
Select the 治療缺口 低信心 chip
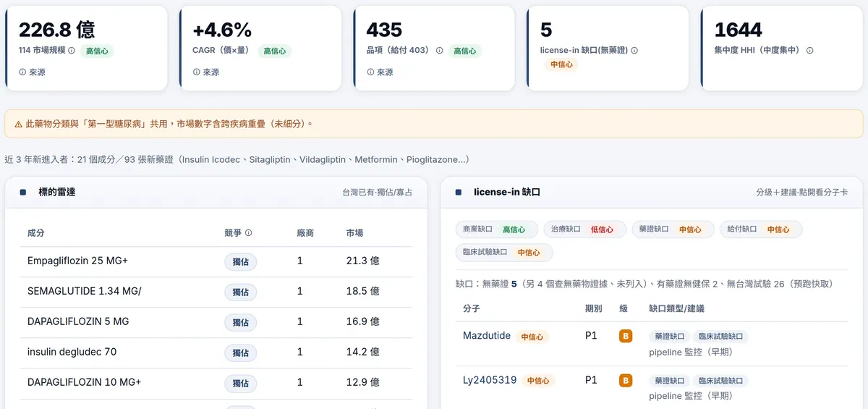(x=584, y=229)
